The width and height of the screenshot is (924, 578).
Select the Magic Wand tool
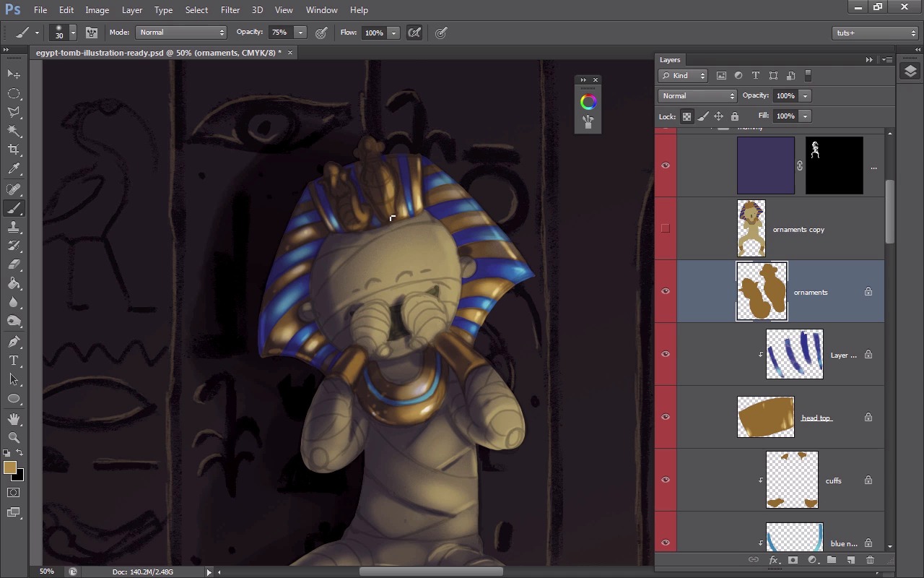coord(14,131)
